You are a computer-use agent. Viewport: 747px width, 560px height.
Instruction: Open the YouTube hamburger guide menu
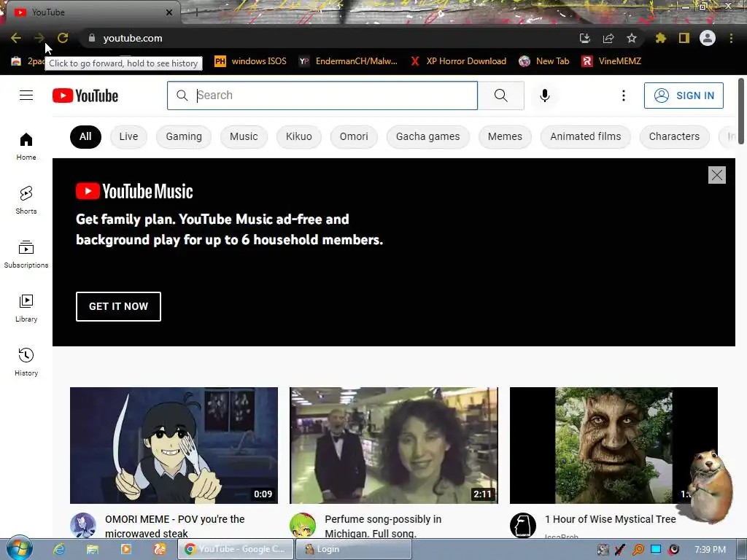26,96
